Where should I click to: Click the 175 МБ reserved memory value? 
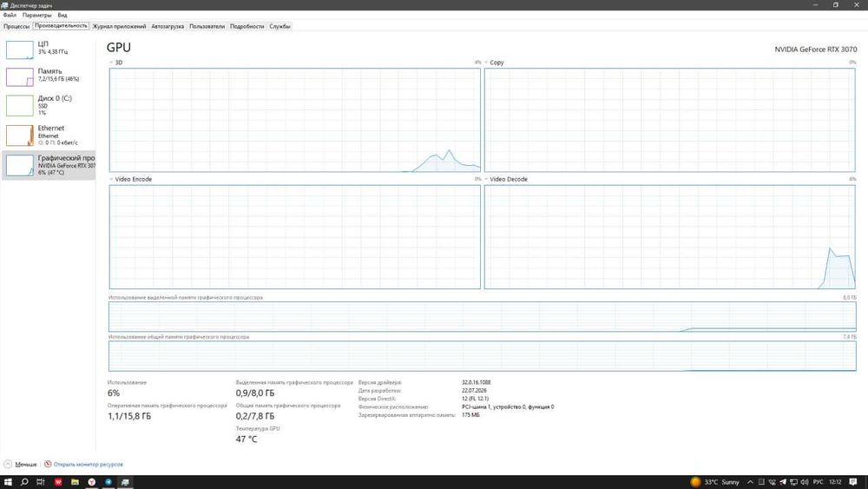470,415
